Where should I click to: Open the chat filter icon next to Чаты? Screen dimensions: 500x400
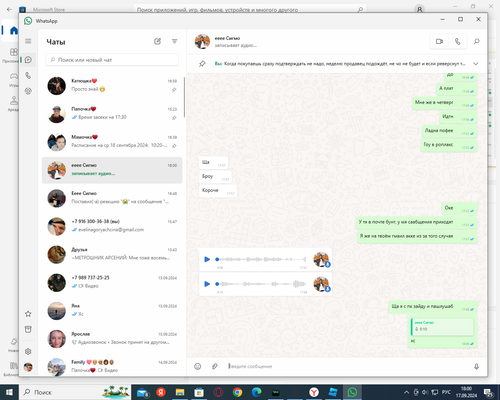pyautogui.click(x=174, y=41)
